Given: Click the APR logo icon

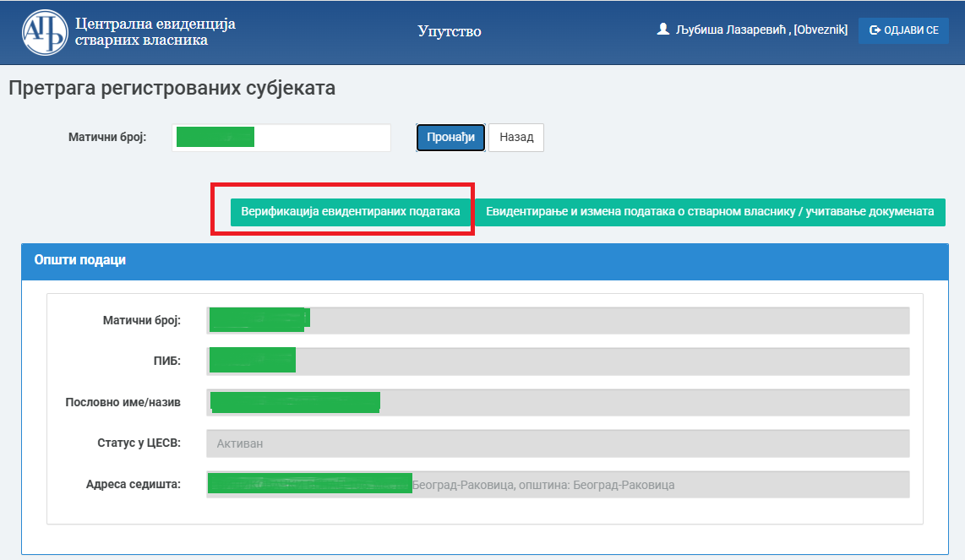Looking at the screenshot, I should click(x=44, y=33).
